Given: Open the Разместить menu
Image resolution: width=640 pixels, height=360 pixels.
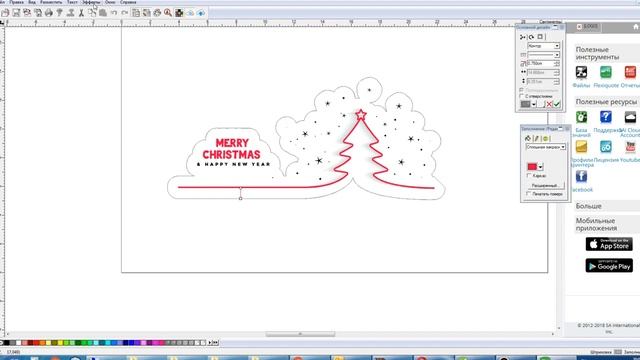Looking at the screenshot, I should [51, 2].
